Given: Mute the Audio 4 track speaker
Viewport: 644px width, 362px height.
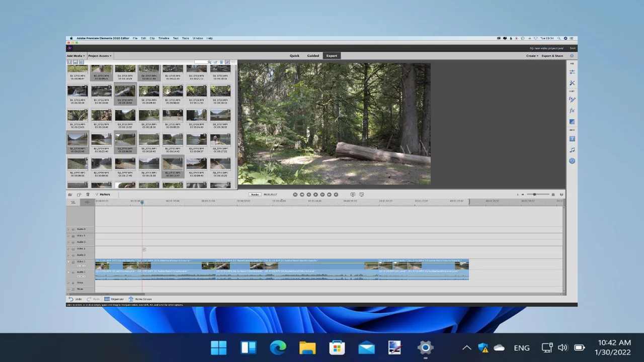Looking at the screenshot, I should pyautogui.click(x=73, y=229).
